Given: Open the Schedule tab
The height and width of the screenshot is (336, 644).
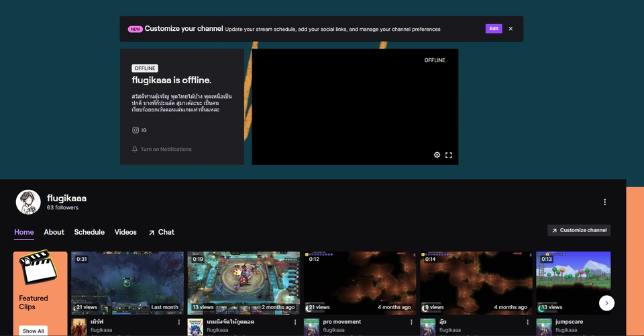Looking at the screenshot, I should (x=89, y=232).
